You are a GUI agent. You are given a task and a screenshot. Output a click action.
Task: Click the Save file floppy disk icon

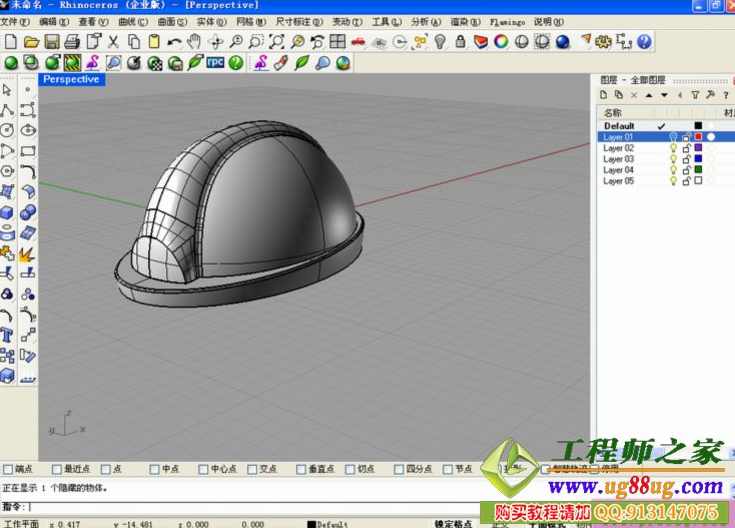[51, 42]
